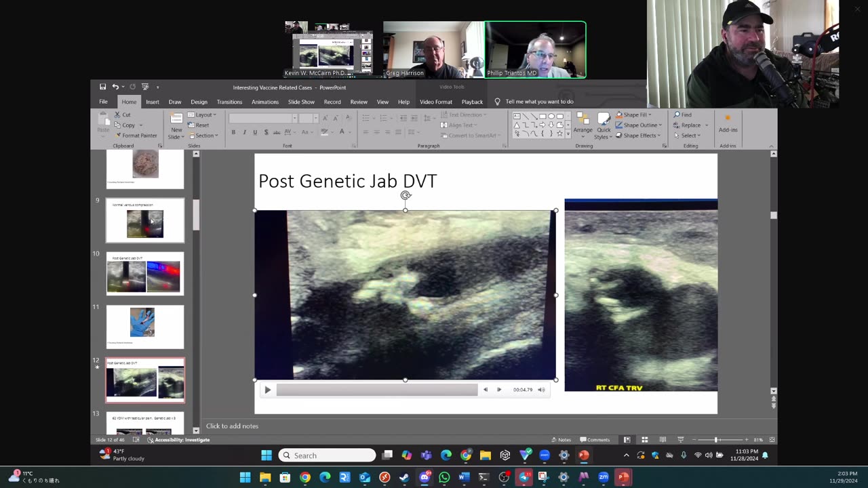Image resolution: width=868 pixels, height=488 pixels.
Task: Open the Playback tab
Action: coord(472,102)
